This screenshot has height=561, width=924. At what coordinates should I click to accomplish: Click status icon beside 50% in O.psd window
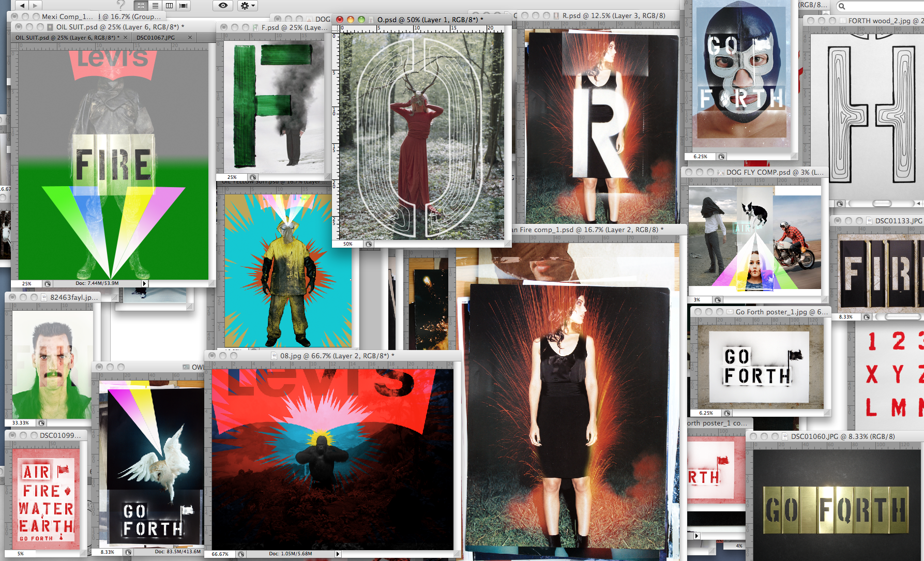tap(369, 244)
